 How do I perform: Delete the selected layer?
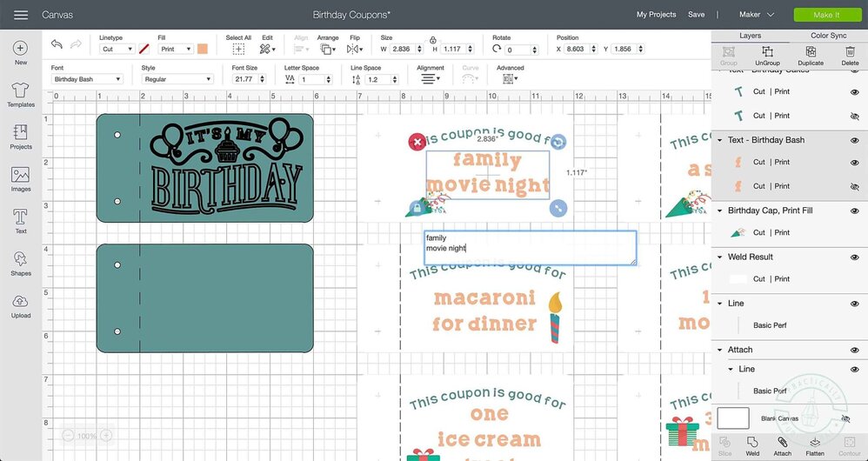pos(850,56)
